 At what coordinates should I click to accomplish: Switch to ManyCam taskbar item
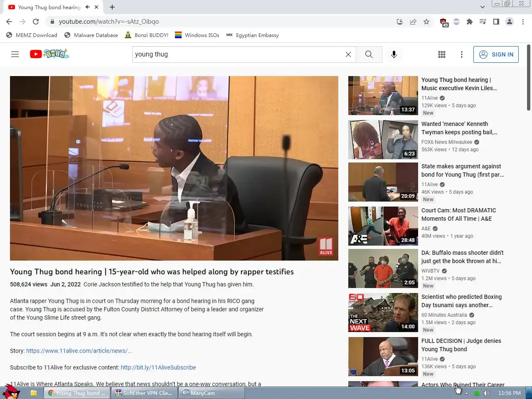(x=211, y=393)
